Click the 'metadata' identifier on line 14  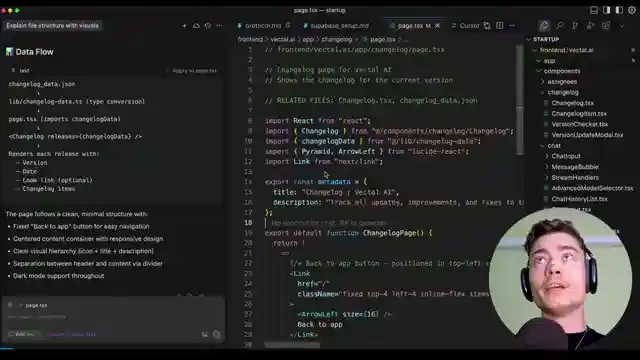coord(334,182)
